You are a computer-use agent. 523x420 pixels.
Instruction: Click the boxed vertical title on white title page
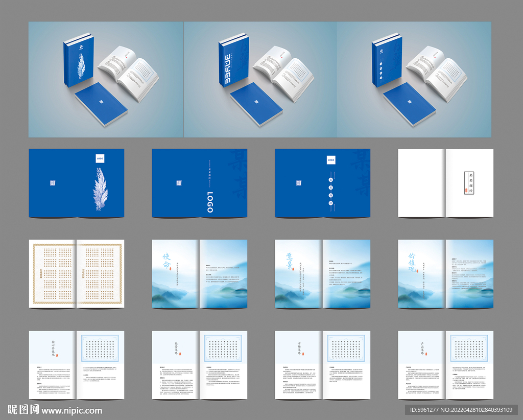tap(468, 183)
